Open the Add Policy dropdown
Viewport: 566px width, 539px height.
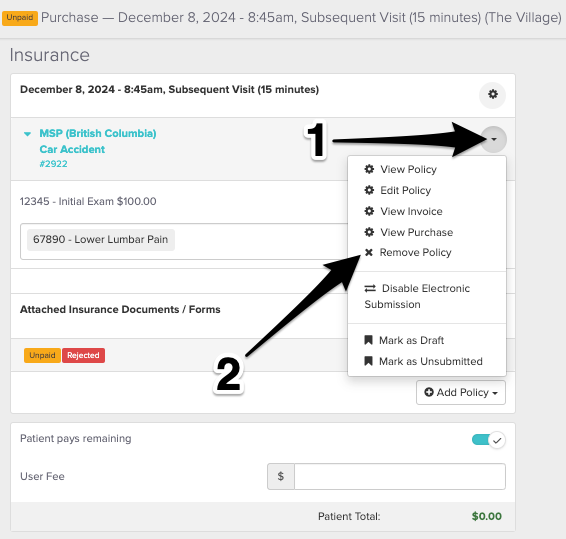(x=461, y=392)
